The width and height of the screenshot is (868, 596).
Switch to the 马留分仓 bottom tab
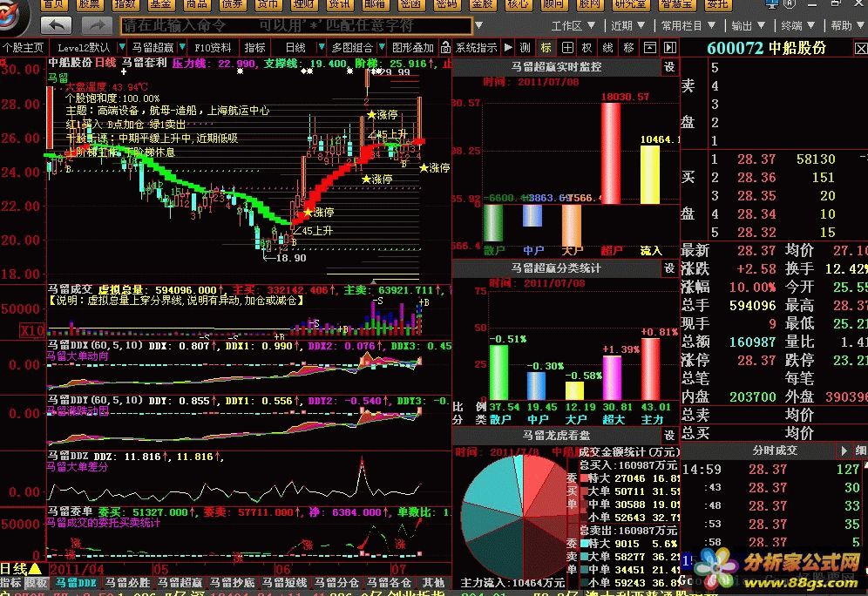[x=336, y=582]
